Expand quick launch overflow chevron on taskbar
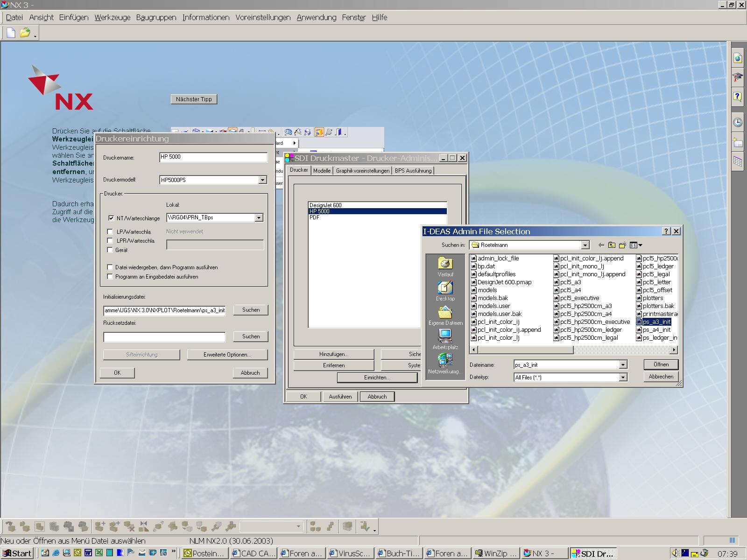Viewport: 747px width, 560px height. tap(174, 552)
